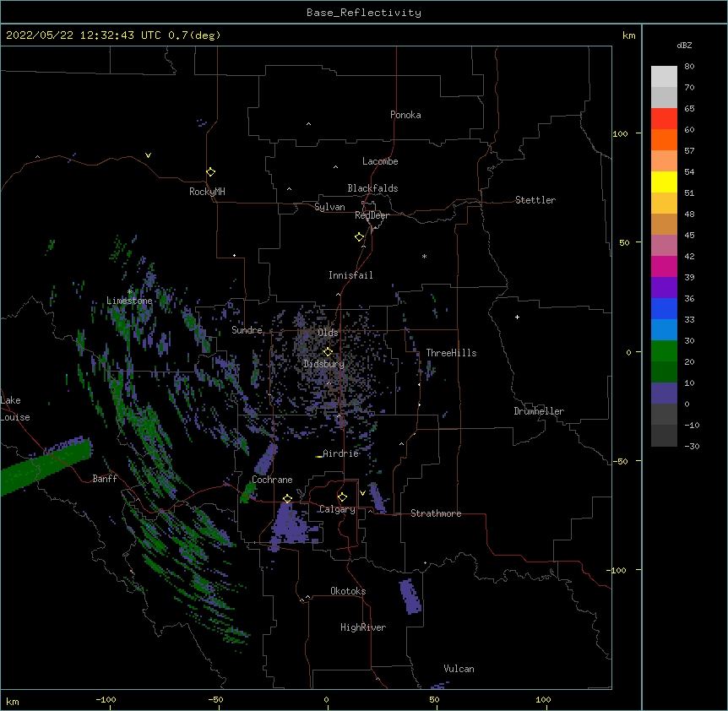Click the purple echo patch east of Okotoks

410,596
